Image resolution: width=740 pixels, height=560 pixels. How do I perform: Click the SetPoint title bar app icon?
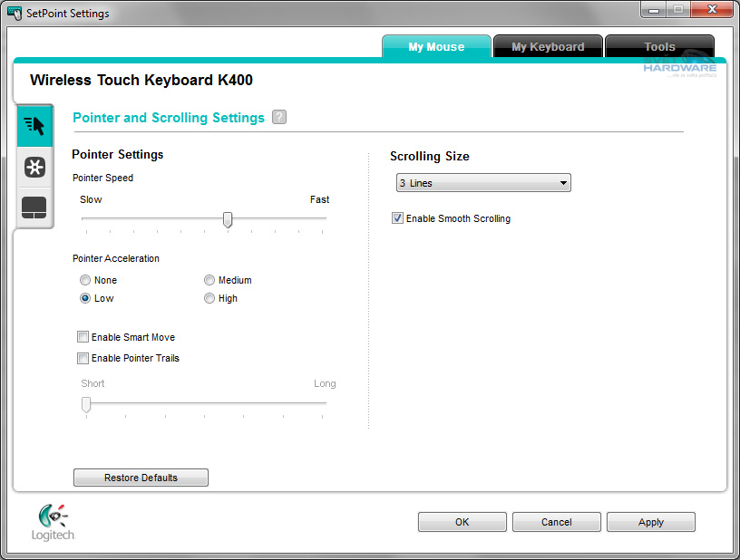tap(15, 14)
